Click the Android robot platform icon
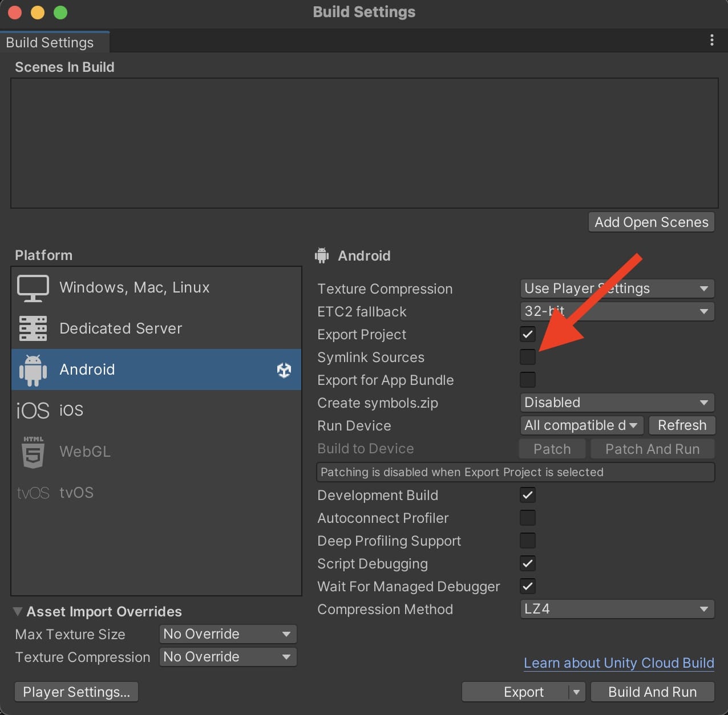Screen dimensions: 728x715 33,370
